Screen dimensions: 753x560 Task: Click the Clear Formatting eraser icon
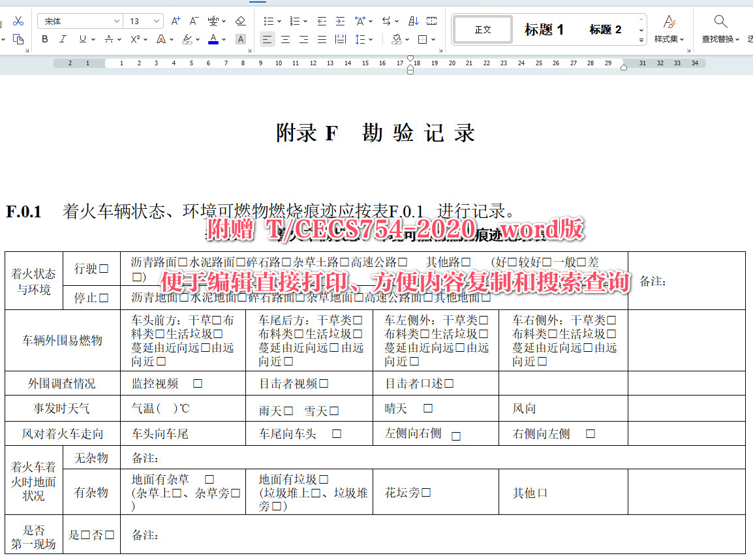point(240,21)
